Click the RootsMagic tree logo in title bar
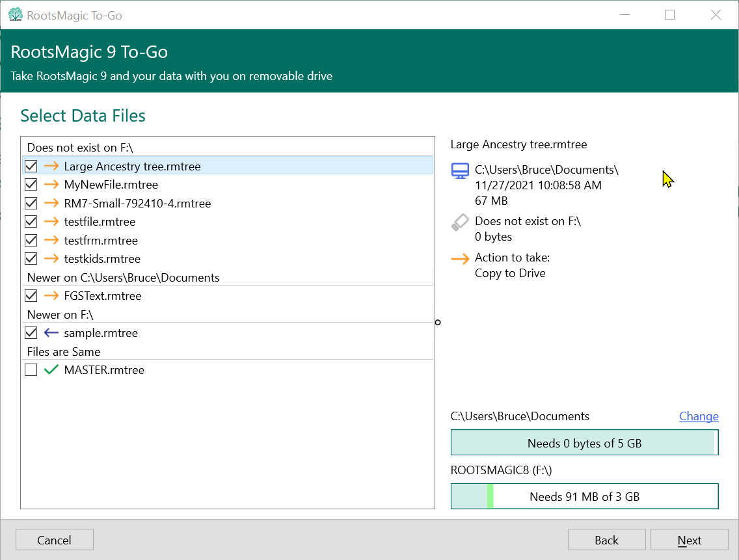 point(16,15)
